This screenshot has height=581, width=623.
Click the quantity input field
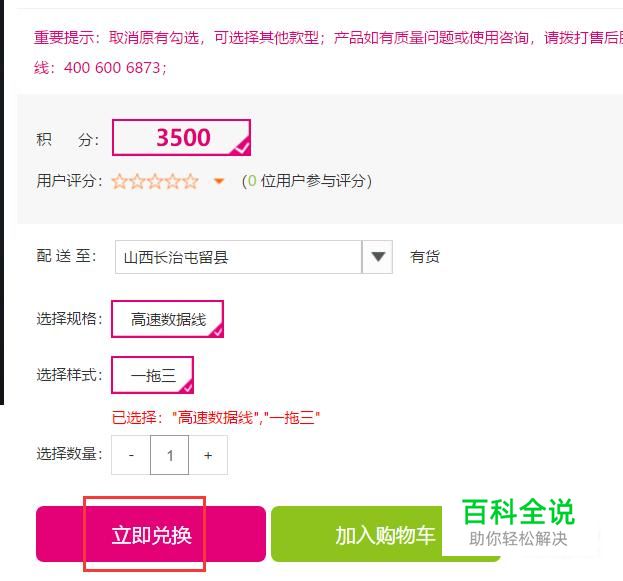click(170, 455)
